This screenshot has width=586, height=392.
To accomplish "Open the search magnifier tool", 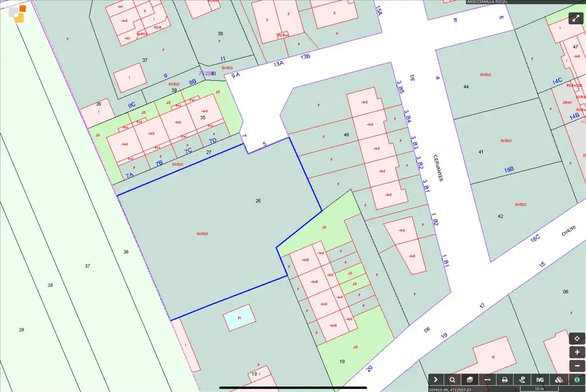I will tap(452, 380).
